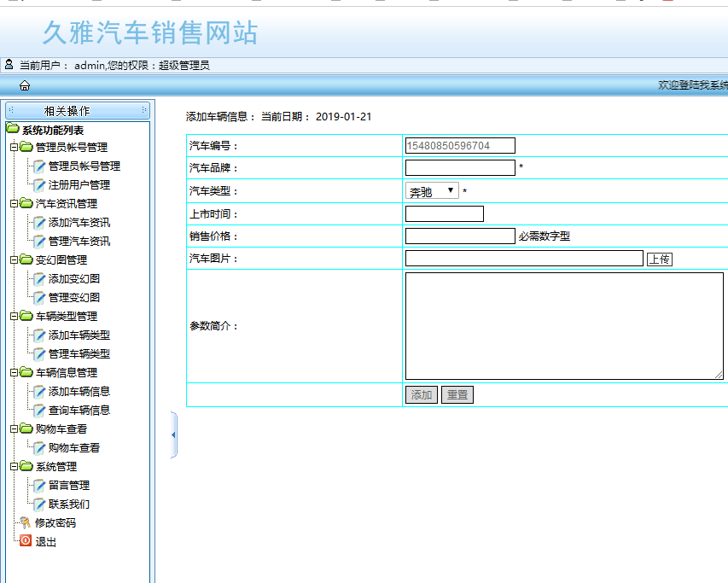Click the page icon beside 购物车查看 sub-item

click(x=39, y=448)
